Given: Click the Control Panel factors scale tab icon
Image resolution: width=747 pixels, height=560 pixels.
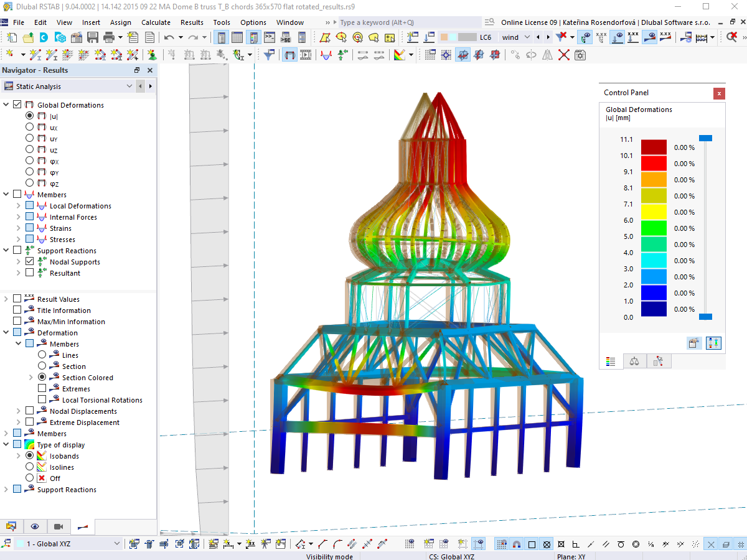Looking at the screenshot, I should point(634,361).
